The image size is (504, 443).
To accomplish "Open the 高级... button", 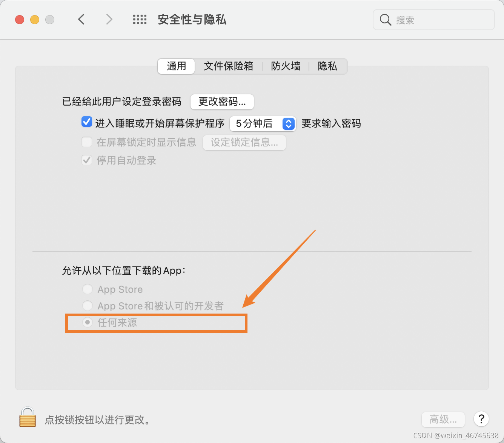I will (x=443, y=419).
